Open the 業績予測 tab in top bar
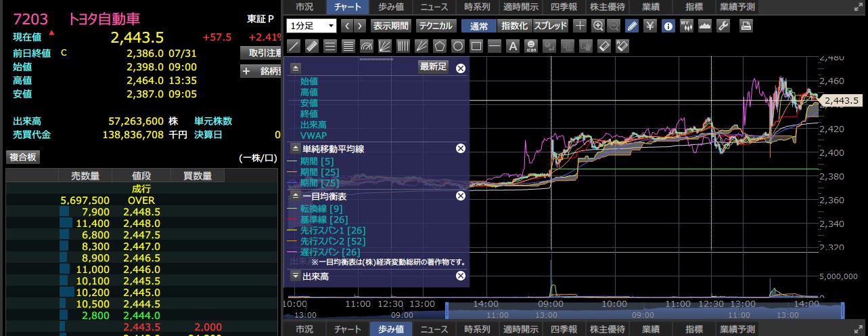Screen dimensions: 868x336 pos(738,7)
